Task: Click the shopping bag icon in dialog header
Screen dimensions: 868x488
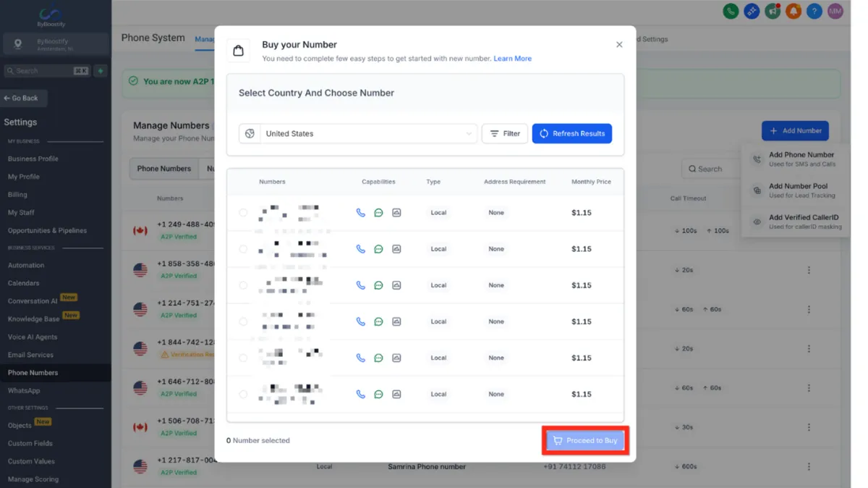Action: pyautogui.click(x=239, y=51)
